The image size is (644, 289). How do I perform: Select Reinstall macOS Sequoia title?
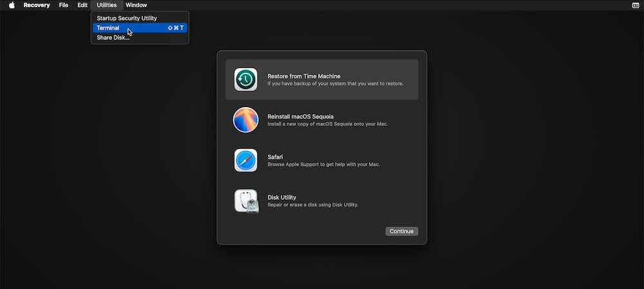[301, 117]
